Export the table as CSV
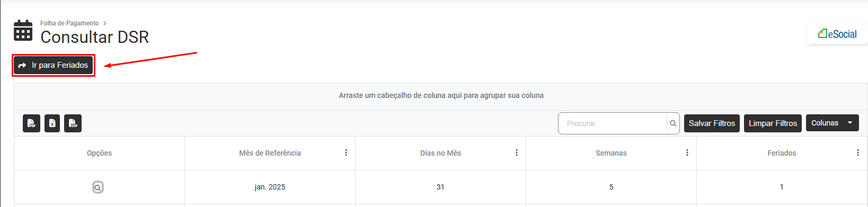Viewport: 868px width, 207px height. click(73, 123)
